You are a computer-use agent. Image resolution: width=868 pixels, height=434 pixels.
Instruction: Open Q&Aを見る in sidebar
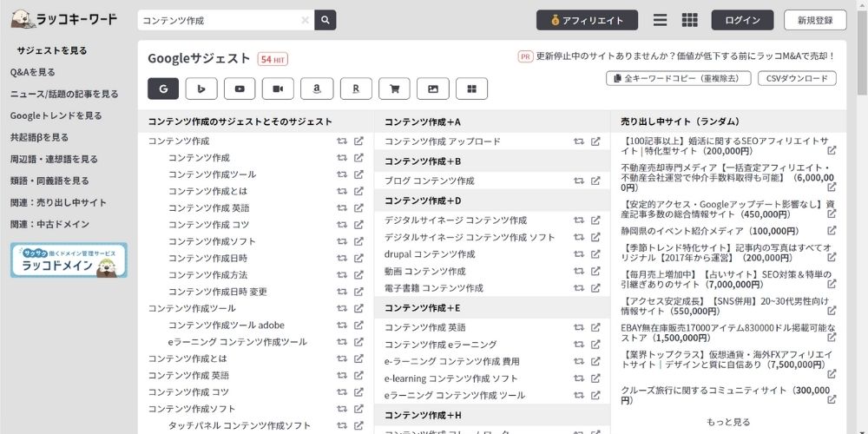click(x=33, y=72)
